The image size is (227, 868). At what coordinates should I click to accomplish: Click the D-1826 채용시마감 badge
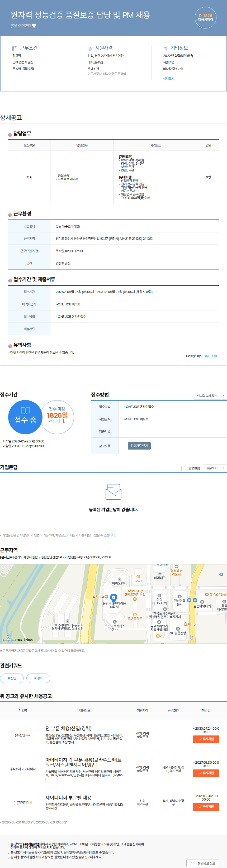(205, 17)
